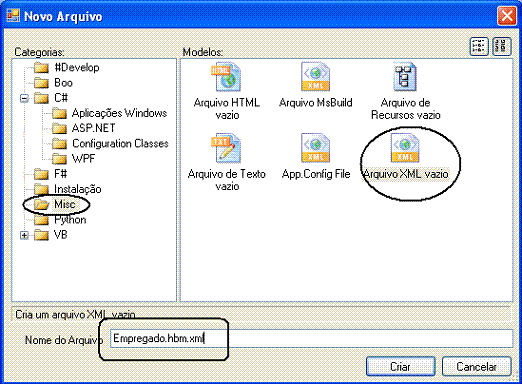Image resolution: width=522 pixels, height=384 pixels.
Task: Click 'Arquivo de Recursos vazio' label text
Action: [406, 109]
